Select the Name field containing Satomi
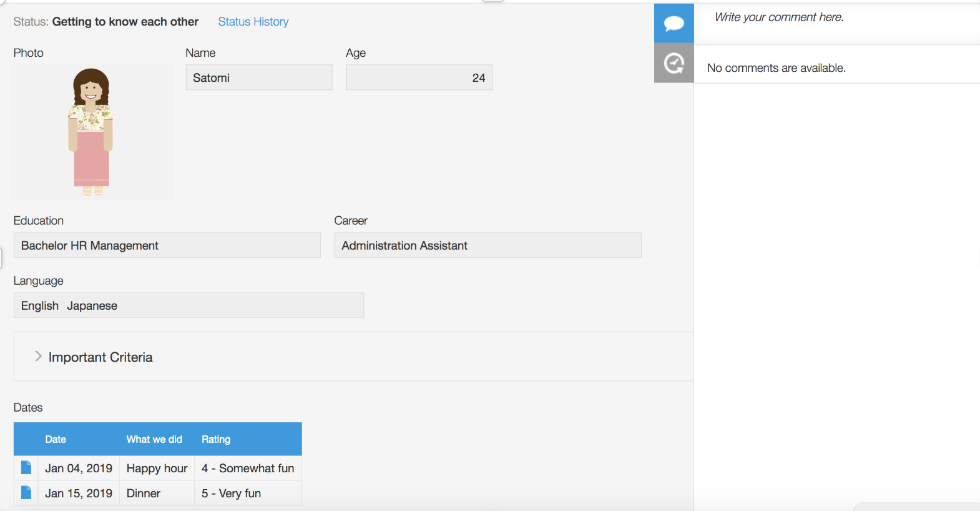Screen dimensions: 980x511 click(258, 78)
